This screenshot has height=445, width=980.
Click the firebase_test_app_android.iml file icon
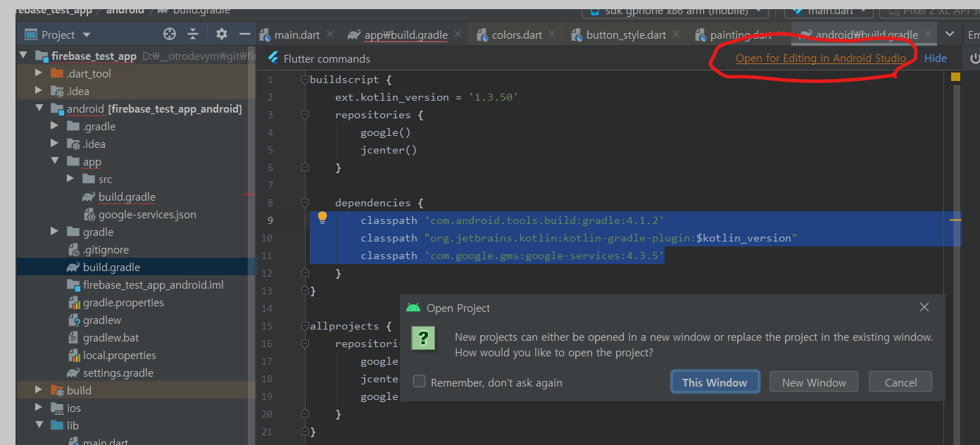point(73,285)
